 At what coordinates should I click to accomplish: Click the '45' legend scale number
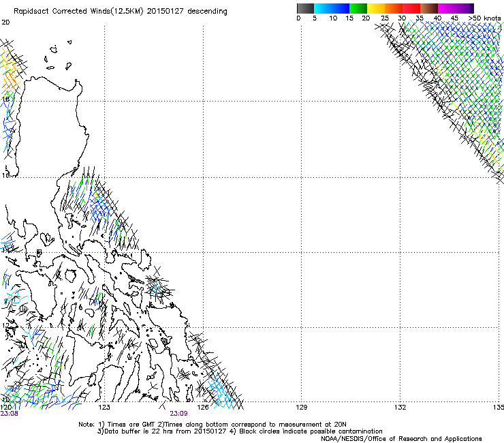pyautogui.click(x=454, y=18)
